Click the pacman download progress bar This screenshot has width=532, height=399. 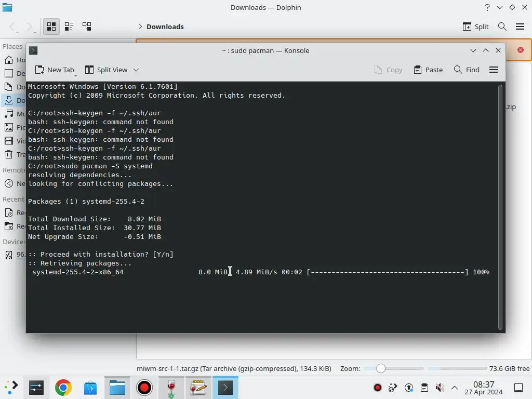[x=388, y=272]
